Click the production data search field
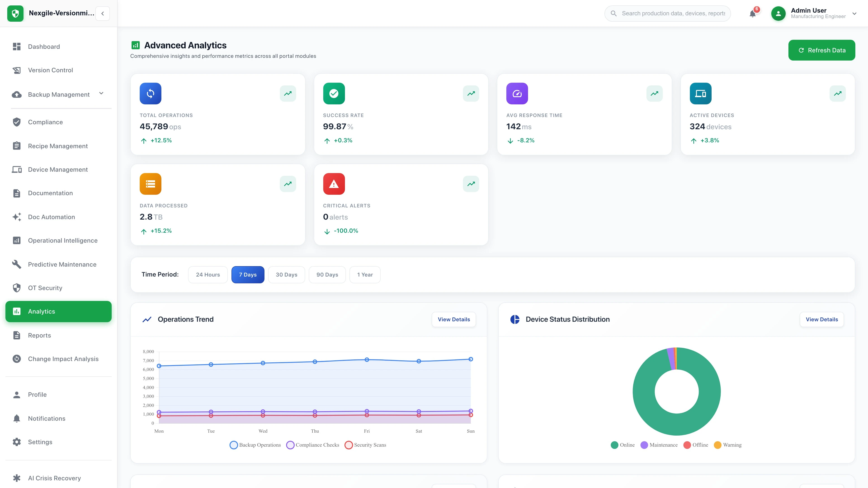Screen dimensions: 868x488 667,14
